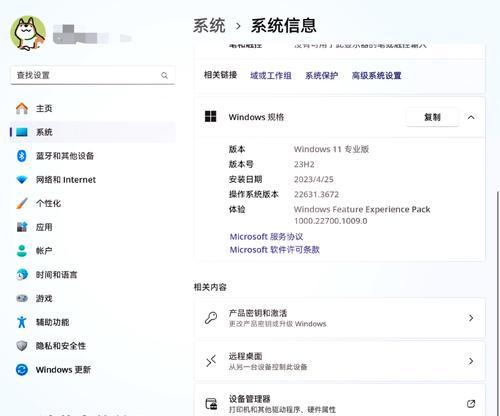Image resolution: width=500 pixels, height=416 pixels.
Task: Open the 应用 apps icon
Action: click(22, 227)
